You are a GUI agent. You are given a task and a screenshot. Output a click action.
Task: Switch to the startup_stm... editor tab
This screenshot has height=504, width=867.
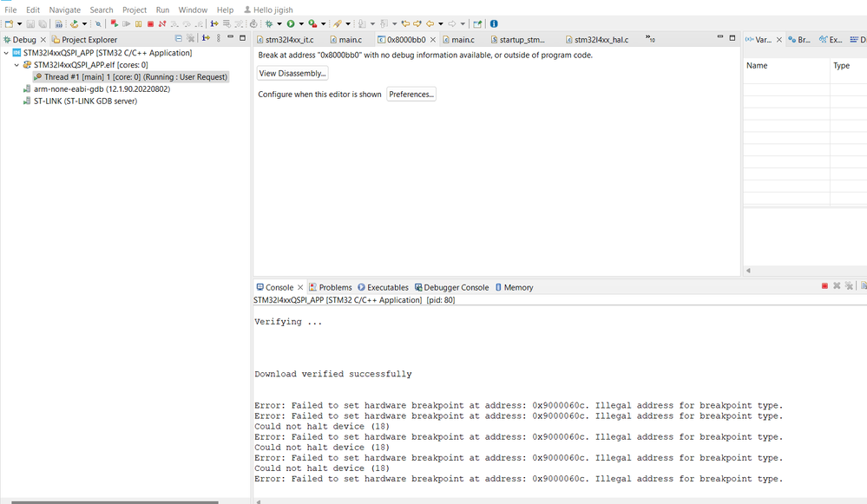[x=517, y=40]
